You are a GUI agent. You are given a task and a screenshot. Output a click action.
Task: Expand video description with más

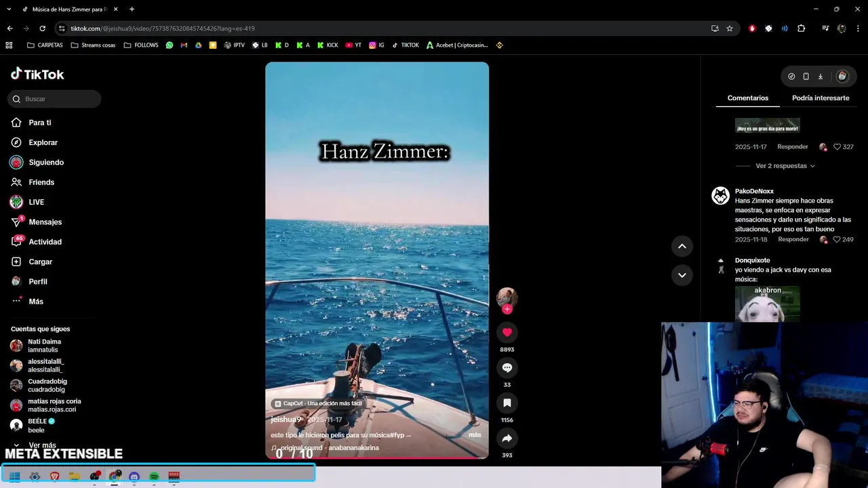tap(475, 435)
